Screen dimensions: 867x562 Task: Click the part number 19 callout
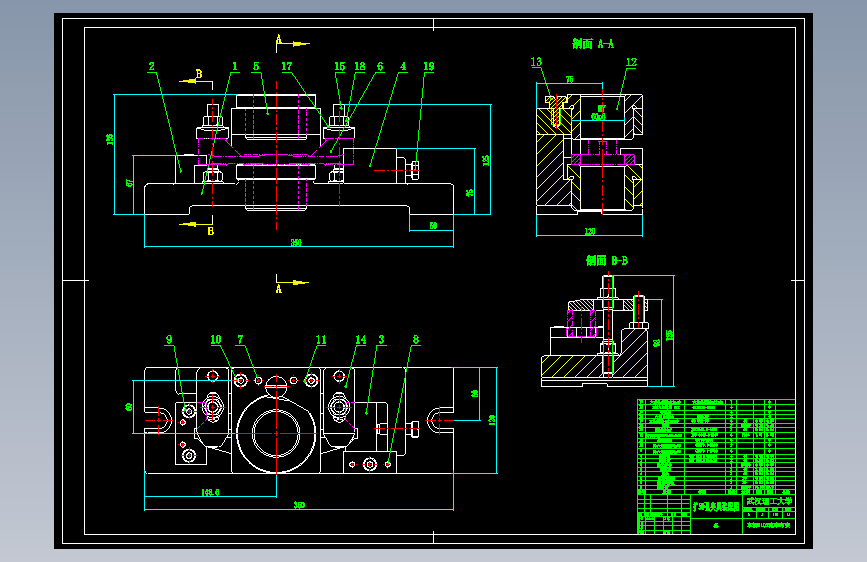[x=429, y=66]
